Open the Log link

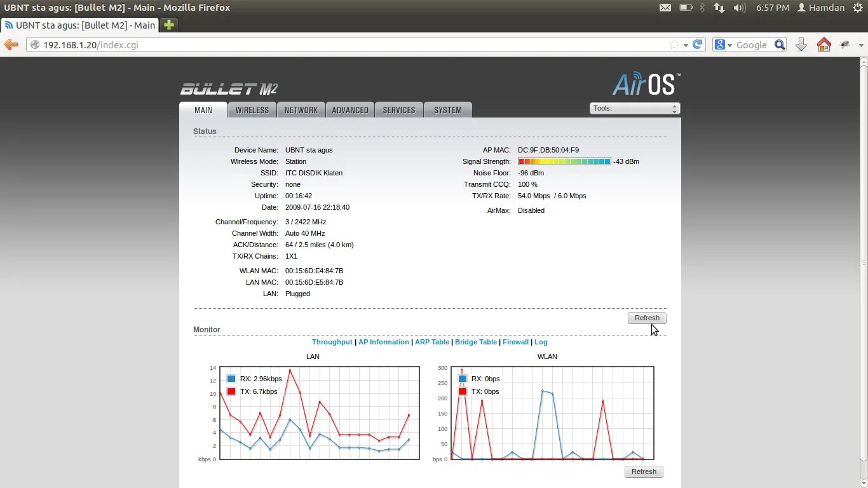coord(541,342)
